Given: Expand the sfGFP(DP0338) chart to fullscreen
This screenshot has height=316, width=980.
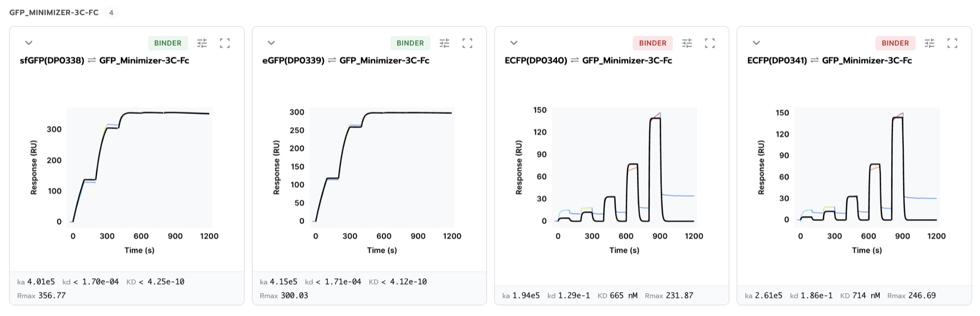Looking at the screenshot, I should pos(225,43).
